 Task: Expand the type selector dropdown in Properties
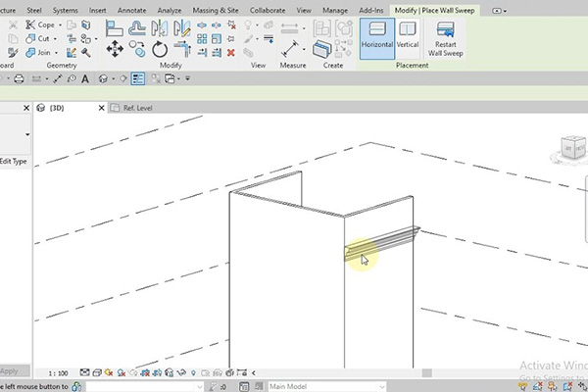point(27,134)
